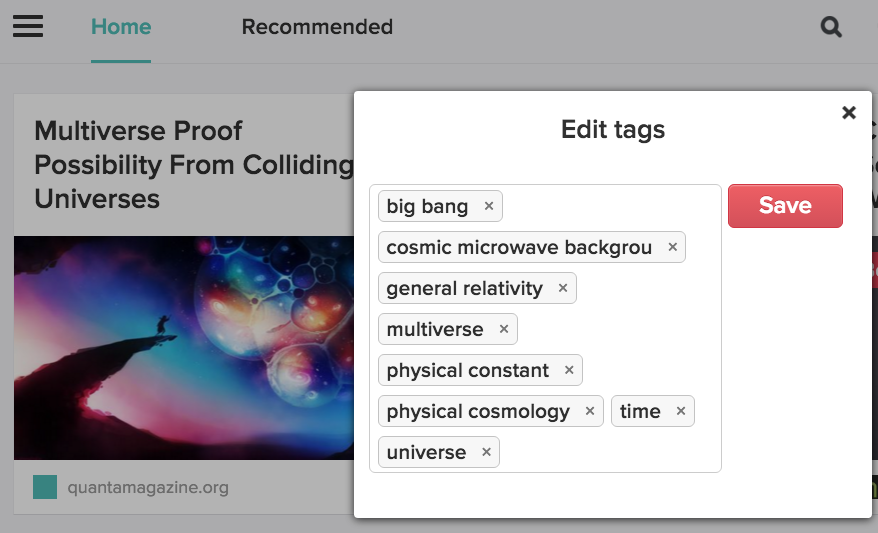Save the edited tags
Image resolution: width=878 pixels, height=533 pixels.
(x=785, y=205)
